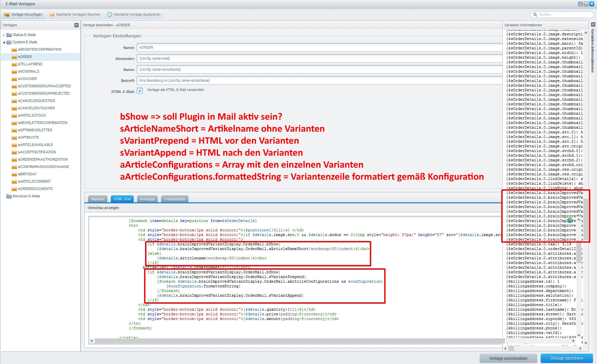This screenshot has height=364, width=597.
Task: Collapse the Variablen Informationen panel arrow
Action: [593, 24]
